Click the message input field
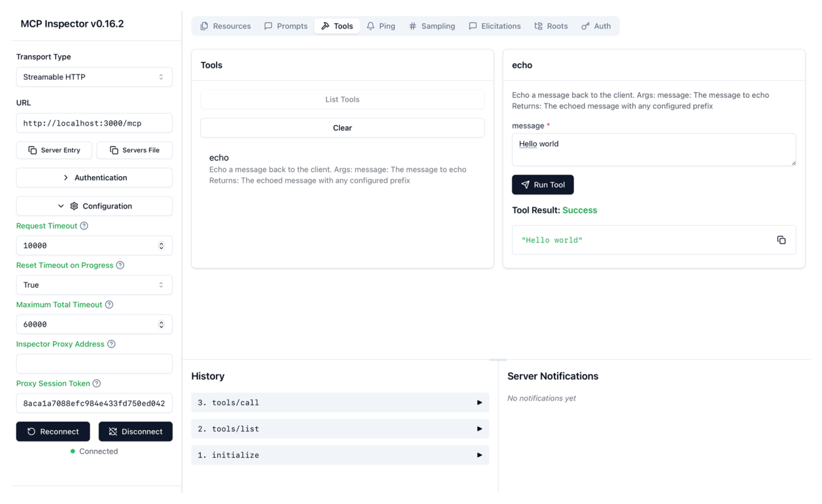Viewport: 822px width, 504px height. tap(653, 149)
